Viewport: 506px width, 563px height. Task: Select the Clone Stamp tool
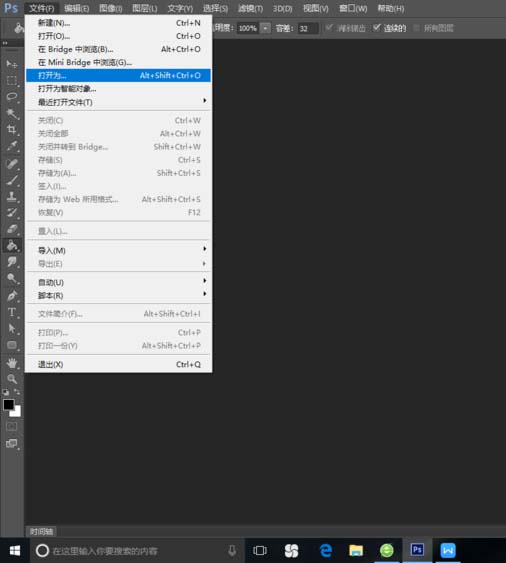(12, 196)
